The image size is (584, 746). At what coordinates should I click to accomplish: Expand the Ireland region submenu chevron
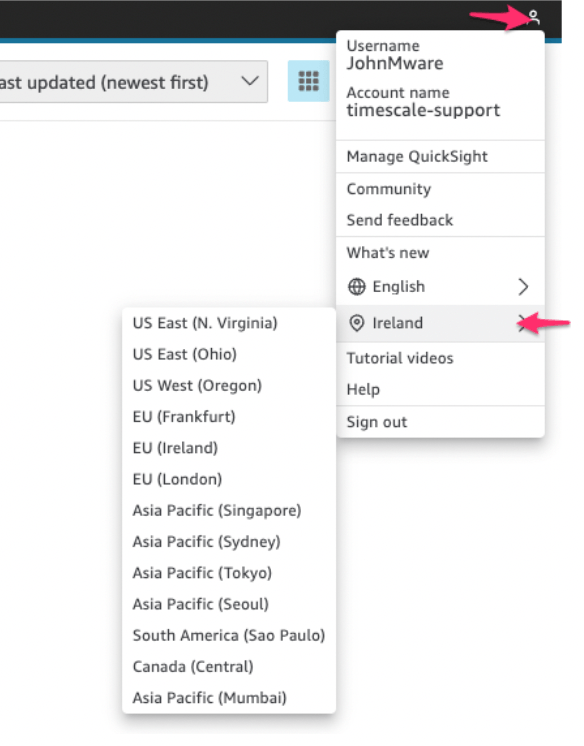point(523,324)
